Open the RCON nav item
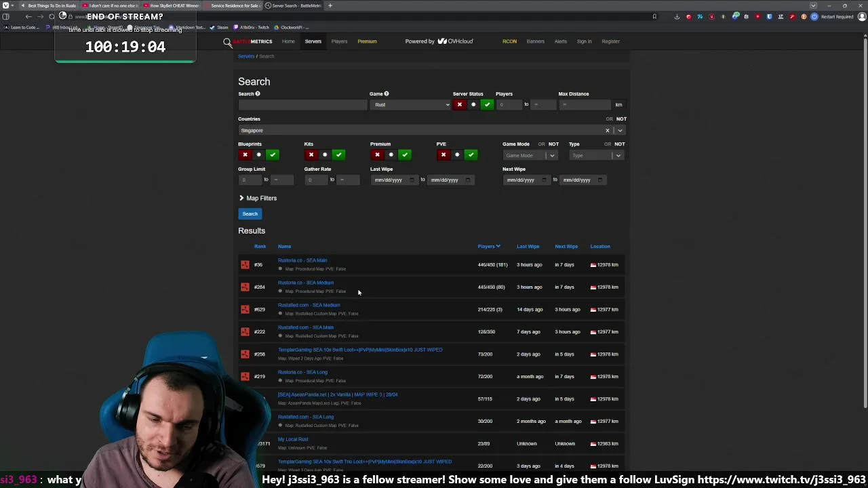Image resolution: width=868 pixels, height=488 pixels. pos(509,41)
